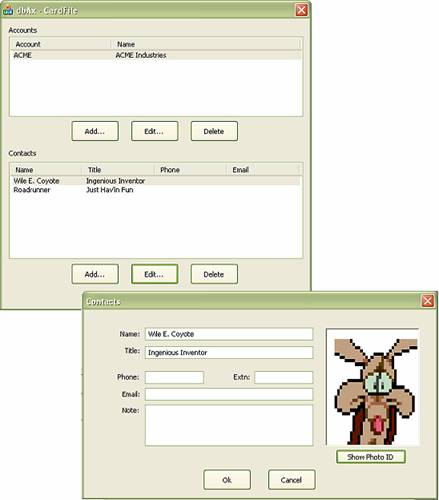The height and width of the screenshot is (500, 439).
Task: Click the Name column header in Contacts list
Action: (x=46, y=170)
